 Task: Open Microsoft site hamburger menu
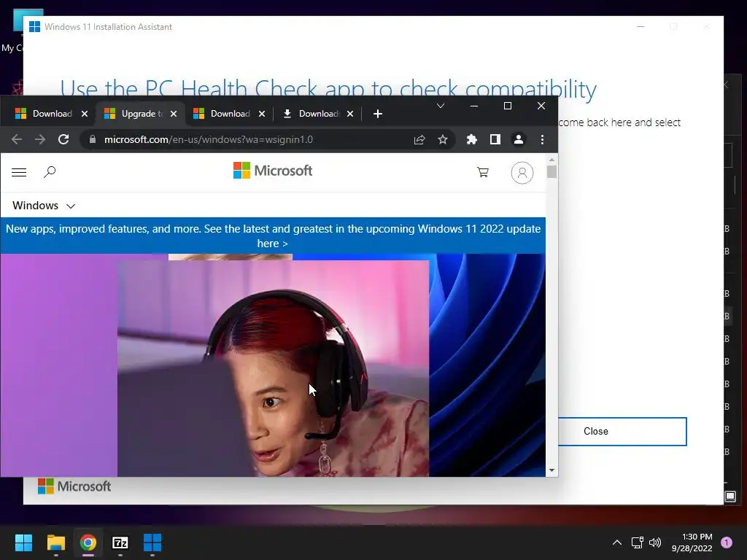[19, 172]
